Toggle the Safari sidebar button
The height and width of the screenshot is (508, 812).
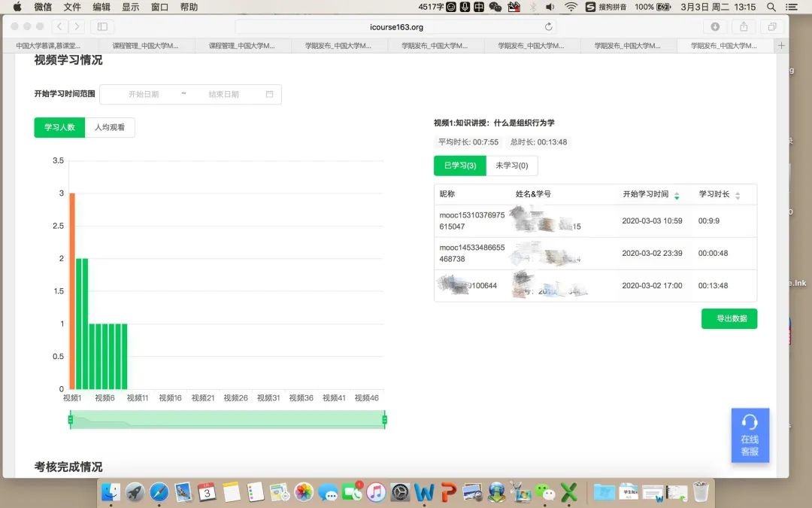coord(102,26)
